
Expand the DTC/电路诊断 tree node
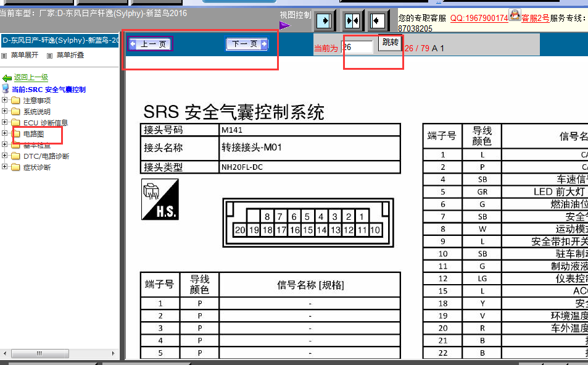pyautogui.click(x=4, y=156)
